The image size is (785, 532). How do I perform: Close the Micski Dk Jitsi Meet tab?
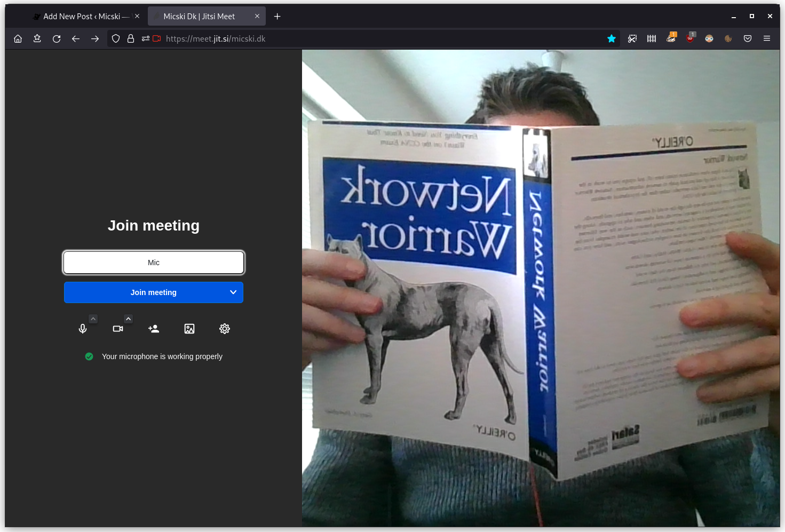tap(257, 16)
